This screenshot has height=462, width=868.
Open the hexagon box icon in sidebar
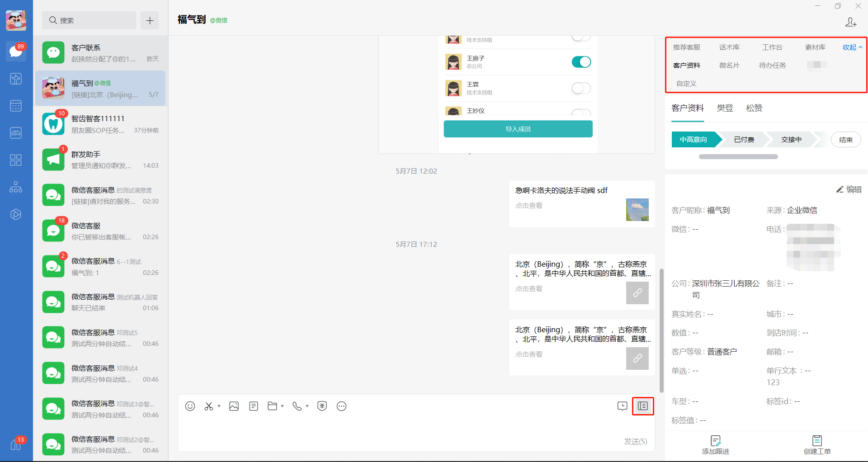point(16,214)
